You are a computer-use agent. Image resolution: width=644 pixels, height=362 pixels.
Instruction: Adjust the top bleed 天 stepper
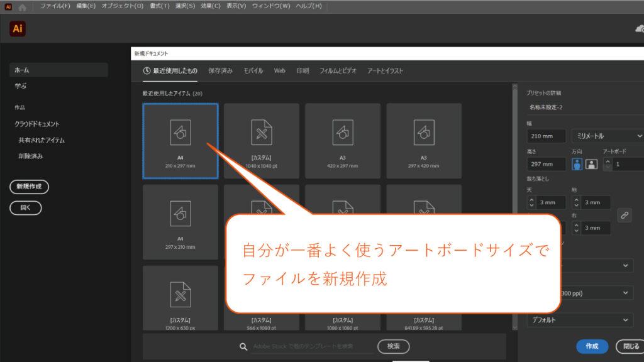point(531,202)
